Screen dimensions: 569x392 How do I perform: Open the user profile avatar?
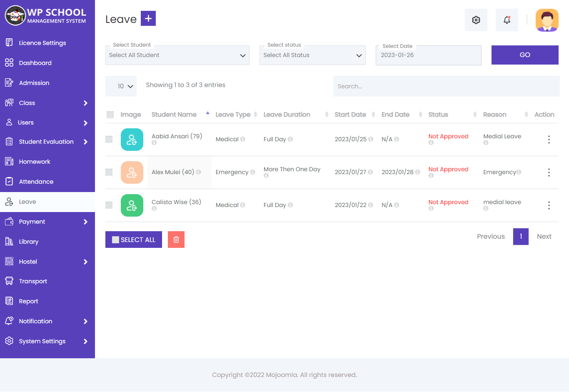click(547, 20)
